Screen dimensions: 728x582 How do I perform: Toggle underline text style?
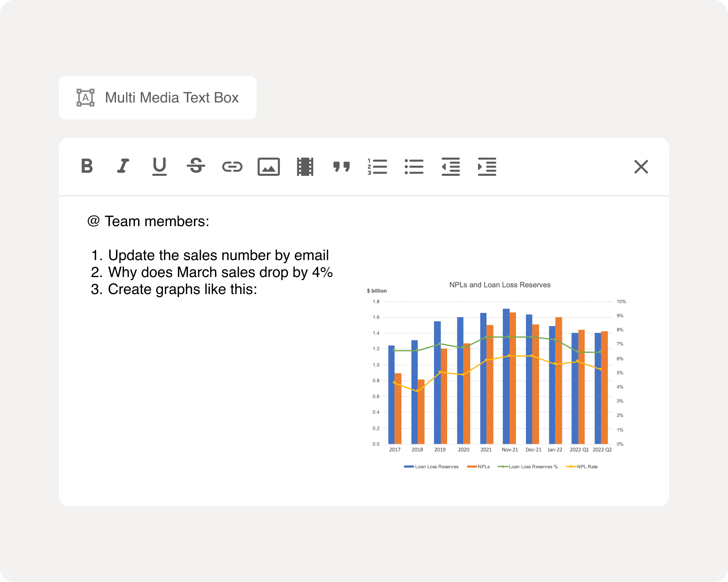159,166
